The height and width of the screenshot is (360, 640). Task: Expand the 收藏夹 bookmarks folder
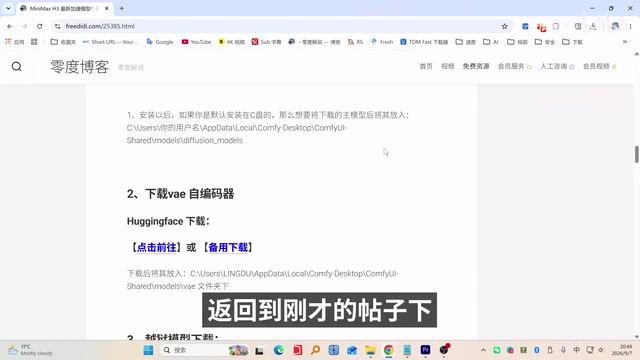coord(63,42)
